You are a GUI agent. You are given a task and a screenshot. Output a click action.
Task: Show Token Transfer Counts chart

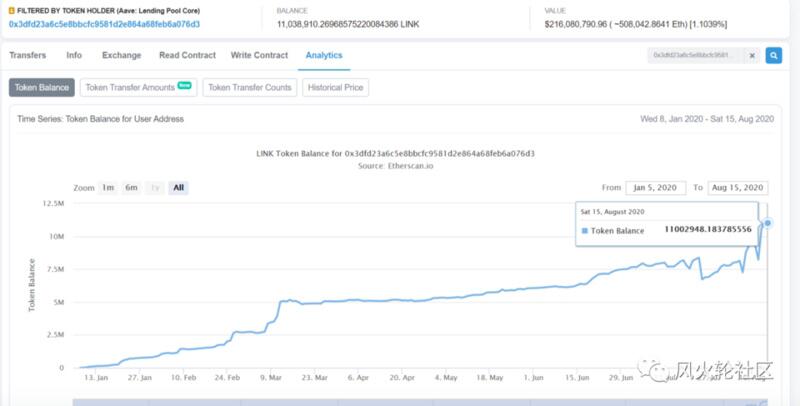249,87
